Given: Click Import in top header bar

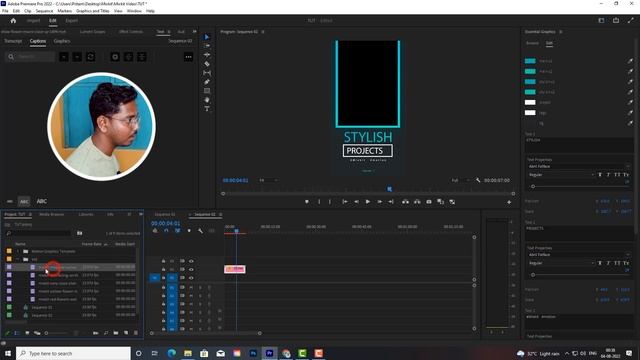Looking at the screenshot, I should pos(33,20).
